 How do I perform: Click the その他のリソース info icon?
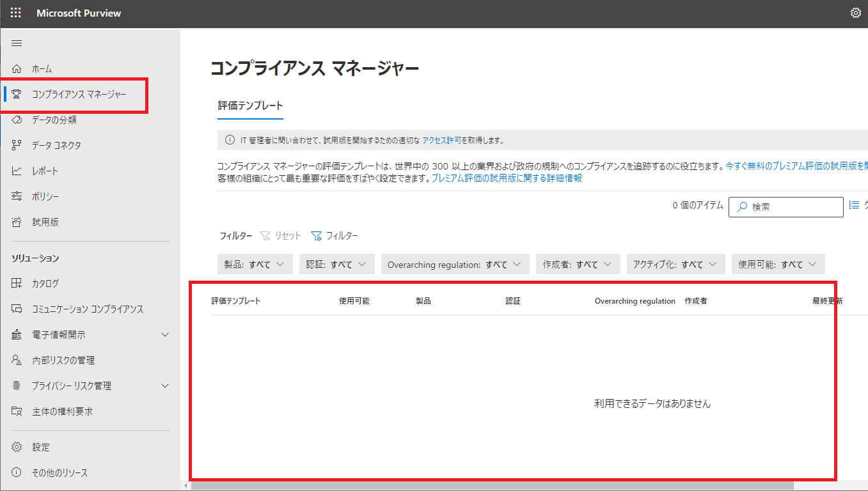click(17, 472)
